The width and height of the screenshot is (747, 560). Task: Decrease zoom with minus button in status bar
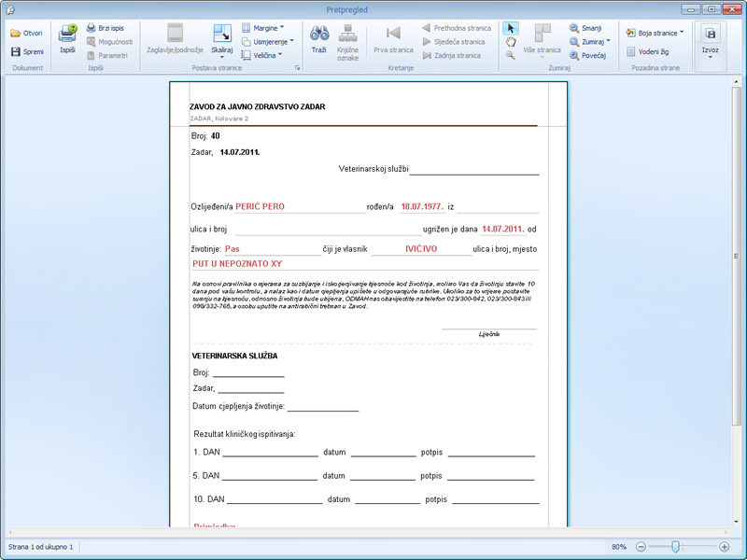coord(641,547)
